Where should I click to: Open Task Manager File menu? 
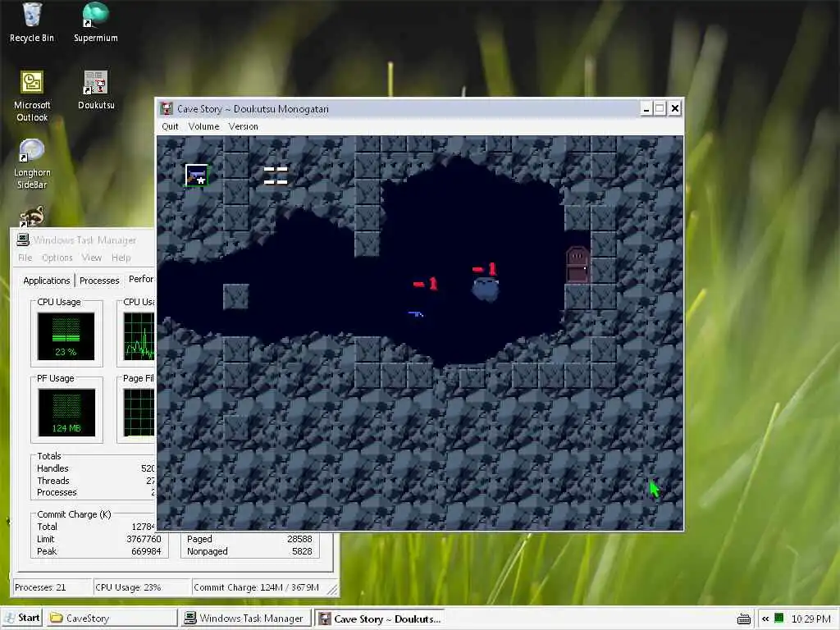(x=25, y=258)
